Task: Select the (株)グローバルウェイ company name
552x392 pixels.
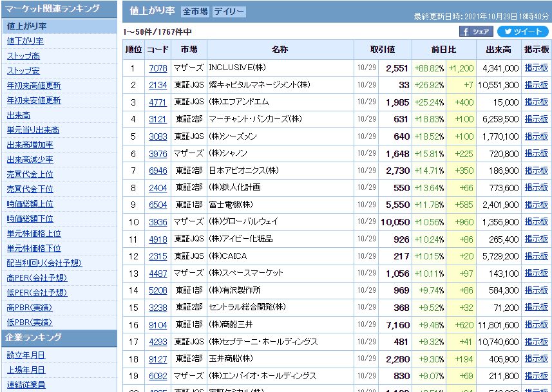Action: (x=243, y=221)
